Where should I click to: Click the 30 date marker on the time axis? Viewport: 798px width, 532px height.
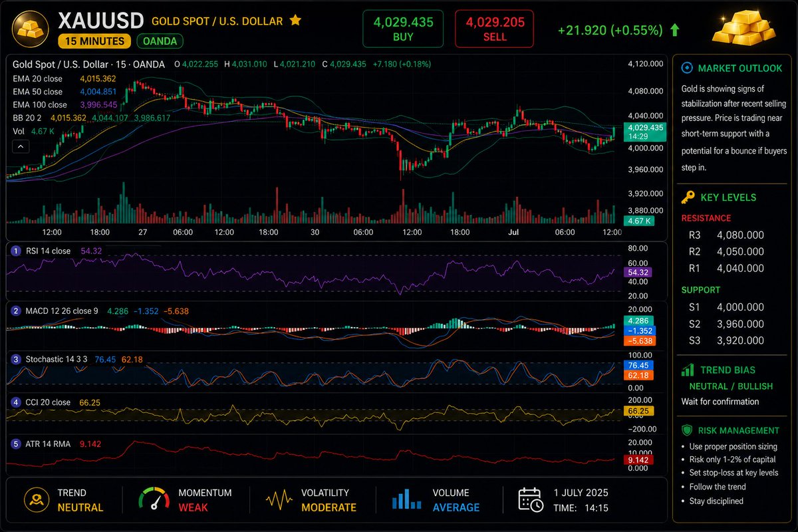315,232
